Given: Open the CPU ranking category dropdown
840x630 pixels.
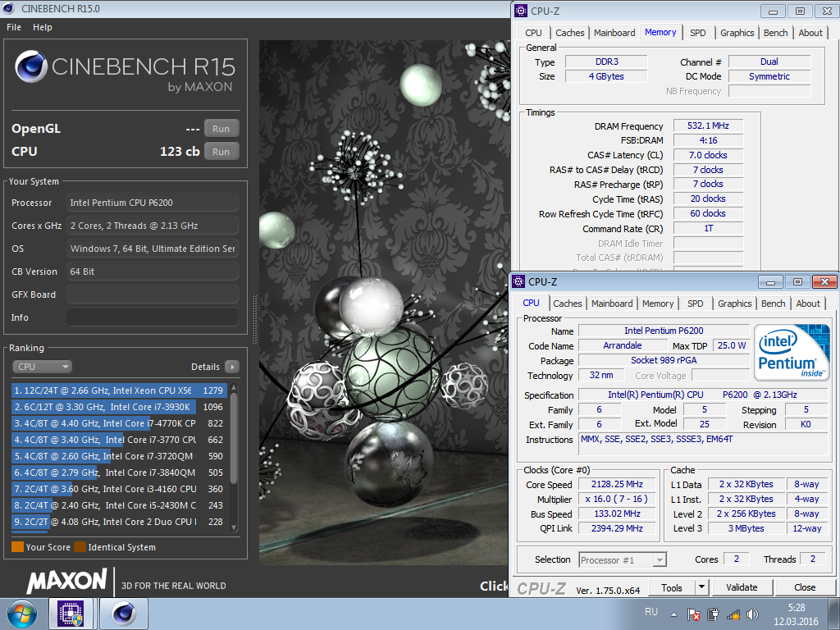Looking at the screenshot, I should point(43,367).
